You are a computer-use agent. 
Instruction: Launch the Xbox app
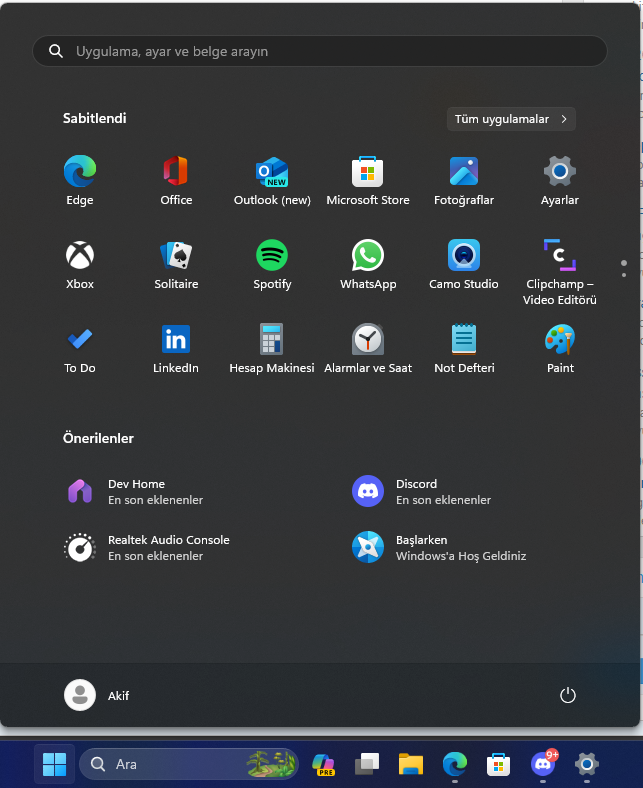[x=80, y=264]
